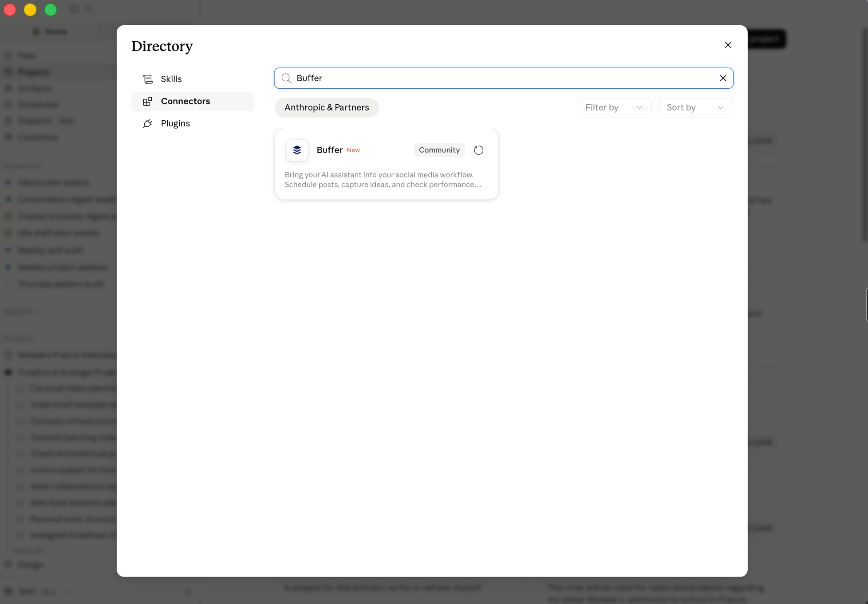The height and width of the screenshot is (604, 868).
Task: Close the Directory dialog
Action: (x=728, y=45)
